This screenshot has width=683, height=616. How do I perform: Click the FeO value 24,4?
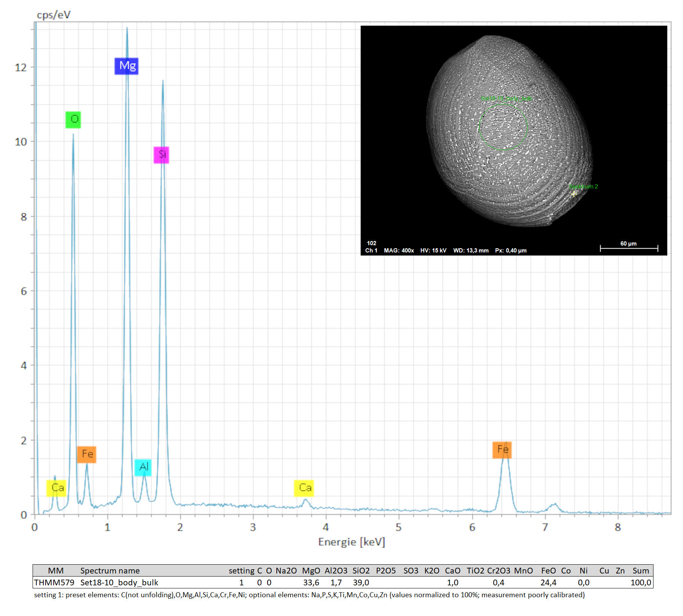pos(548,583)
